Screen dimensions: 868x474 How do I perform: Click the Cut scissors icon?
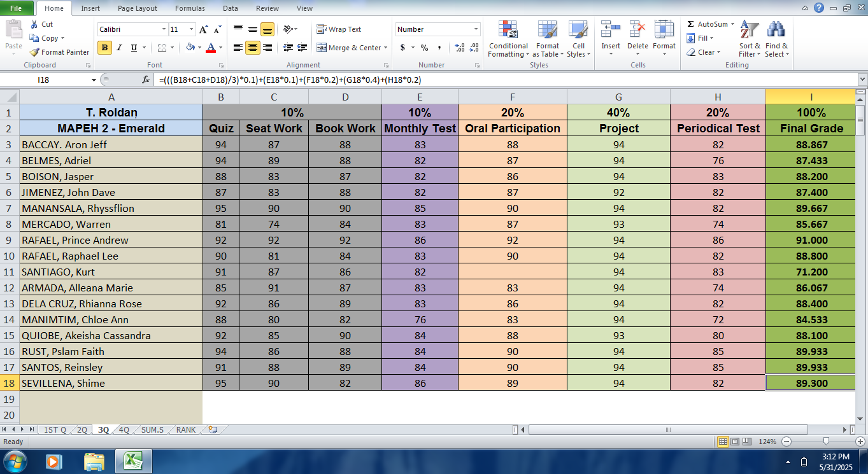coord(34,24)
